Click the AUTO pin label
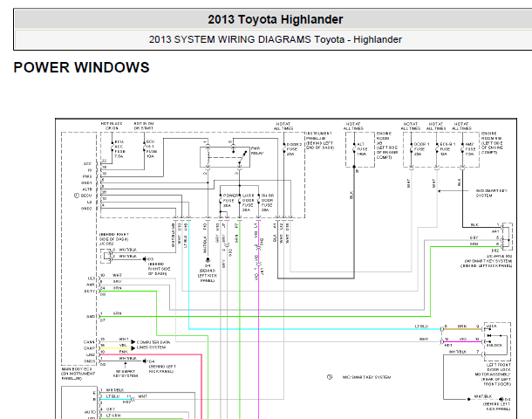 [90, 412]
